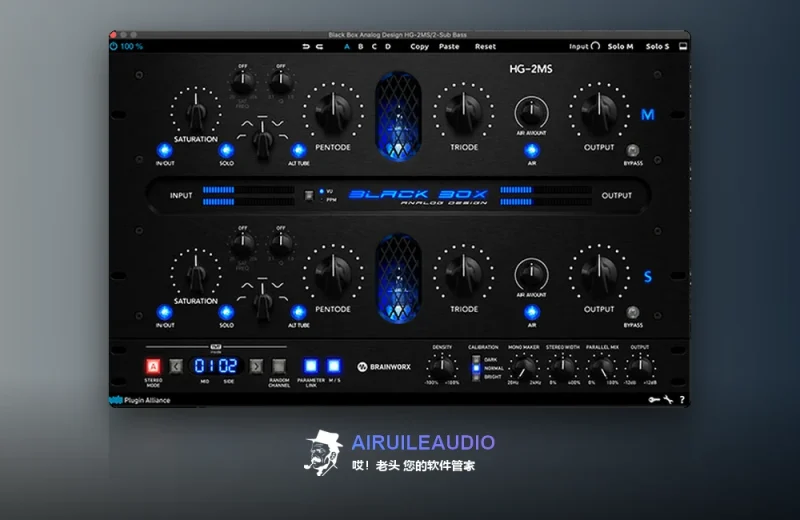The height and width of the screenshot is (520, 800).
Task: Open help with the question mark icon
Action: click(x=682, y=400)
